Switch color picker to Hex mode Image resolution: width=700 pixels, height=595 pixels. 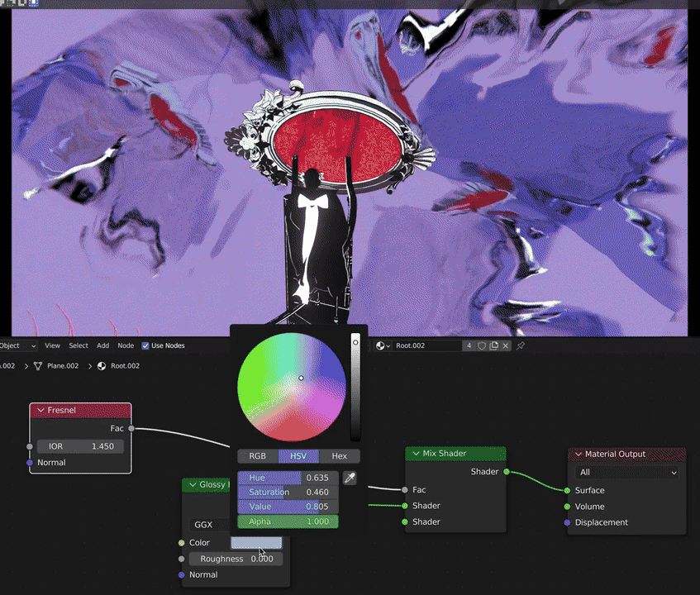(339, 456)
